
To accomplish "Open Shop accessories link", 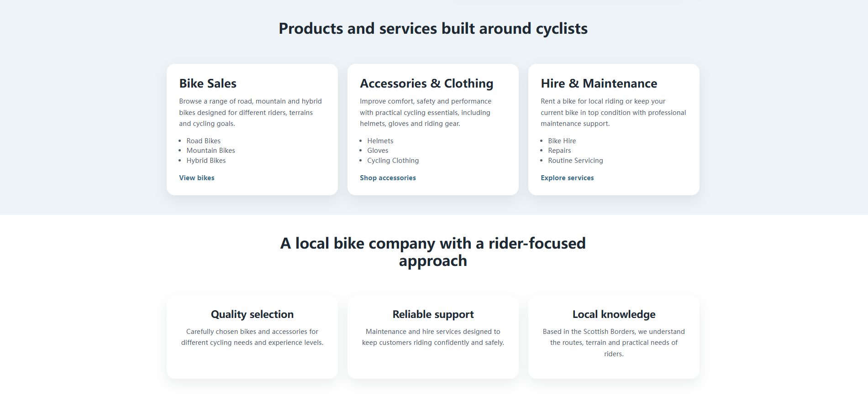I will pyautogui.click(x=388, y=178).
